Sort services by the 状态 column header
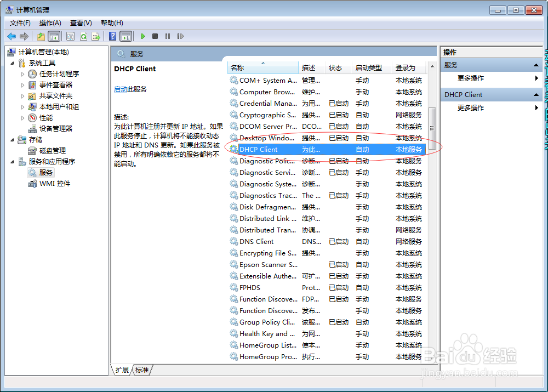The image size is (548, 392). pos(336,67)
